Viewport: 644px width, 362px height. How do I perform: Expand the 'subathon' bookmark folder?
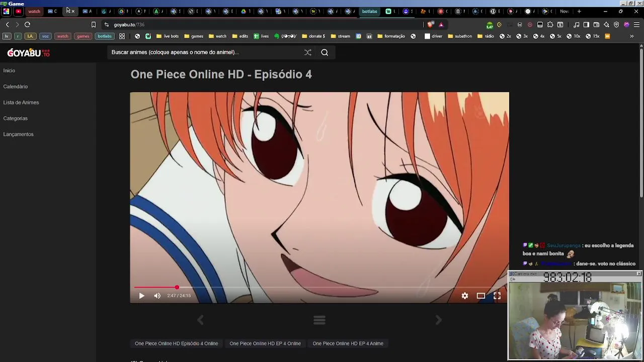click(x=460, y=36)
